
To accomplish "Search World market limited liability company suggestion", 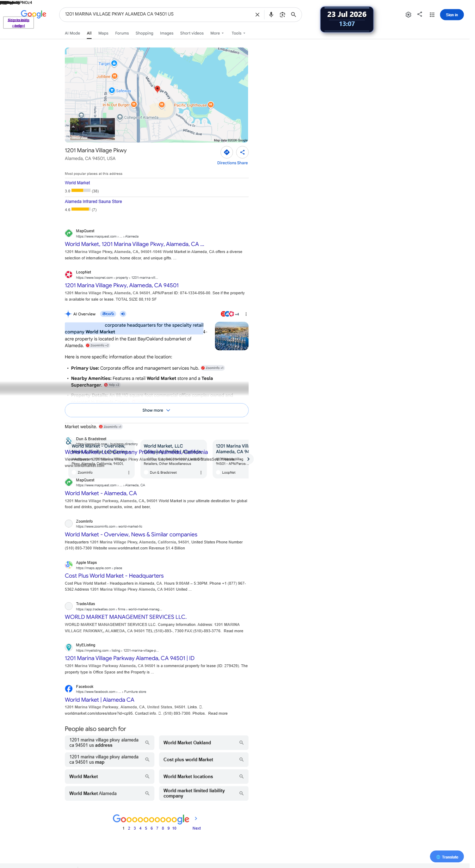I will pyautogui.click(x=204, y=793).
